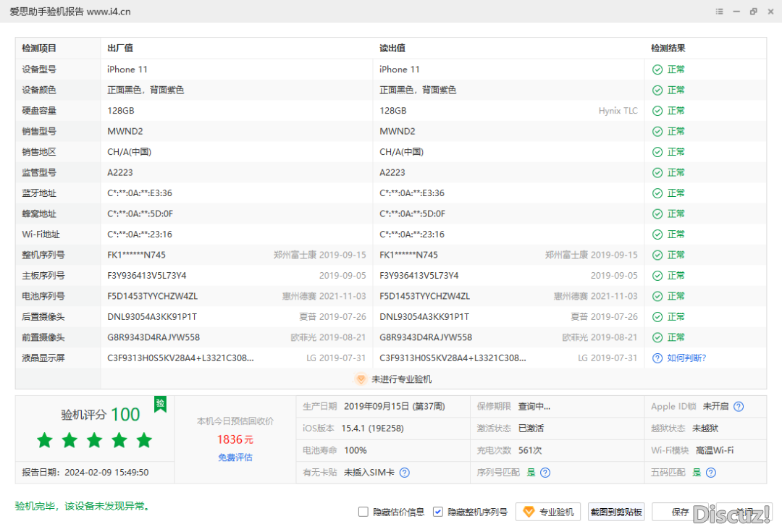Image resolution: width=782 pixels, height=532 pixels.
Task: Restore the window using title bar button
Action: point(753,12)
